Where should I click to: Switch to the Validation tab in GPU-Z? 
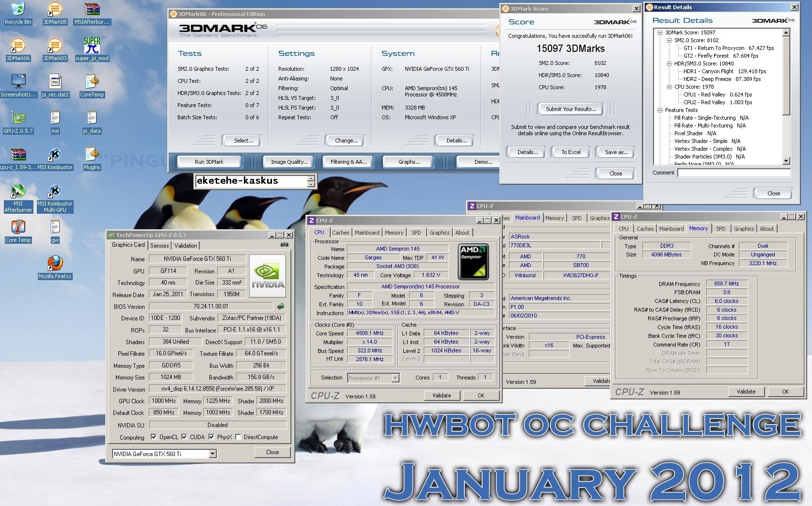click(186, 246)
